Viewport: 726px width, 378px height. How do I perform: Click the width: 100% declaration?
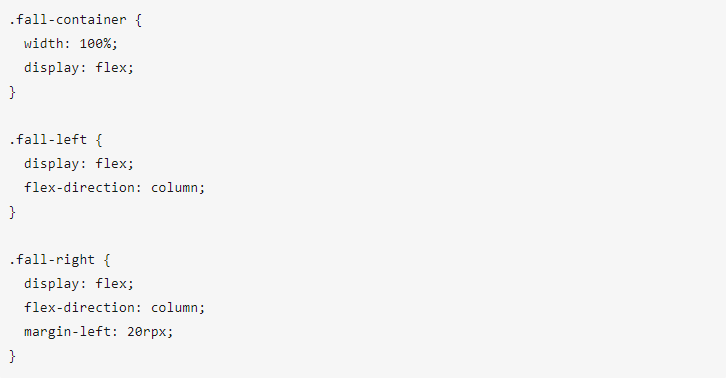(x=71, y=44)
